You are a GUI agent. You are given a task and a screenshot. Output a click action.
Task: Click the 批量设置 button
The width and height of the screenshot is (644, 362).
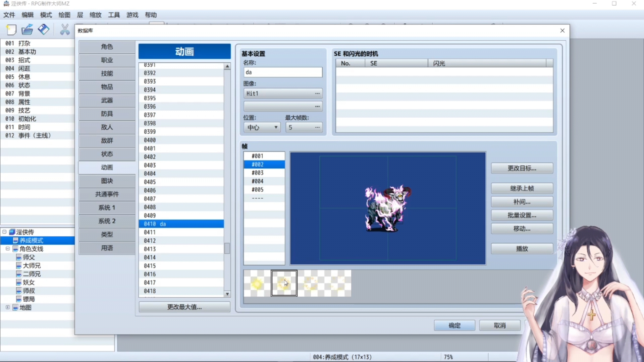point(522,215)
